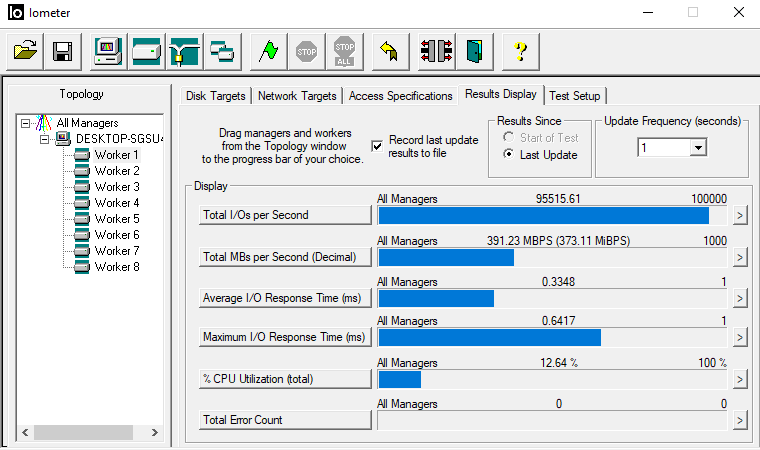The height and width of the screenshot is (450, 760).
Task: Open the Update Frequency seconds dropdown
Action: coord(697,147)
